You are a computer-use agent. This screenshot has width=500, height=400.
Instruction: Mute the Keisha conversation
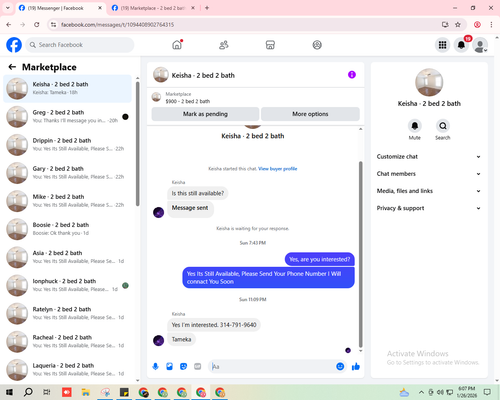415,126
